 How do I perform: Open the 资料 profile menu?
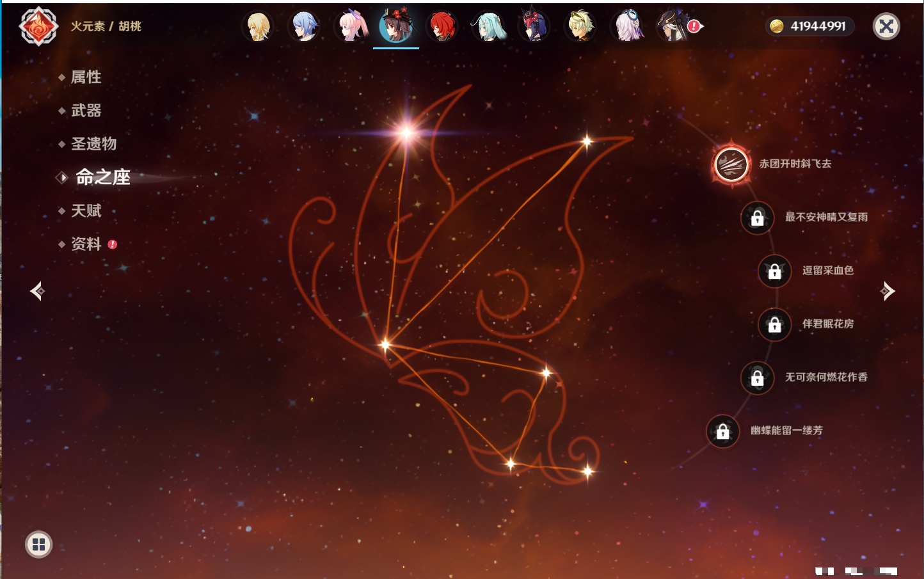click(86, 244)
